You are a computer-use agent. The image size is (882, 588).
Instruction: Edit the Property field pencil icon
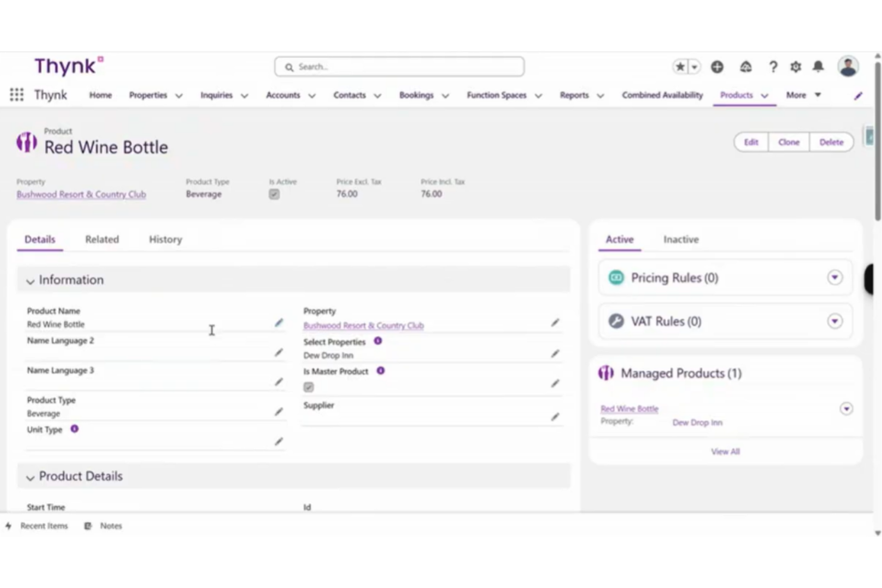[x=555, y=323]
